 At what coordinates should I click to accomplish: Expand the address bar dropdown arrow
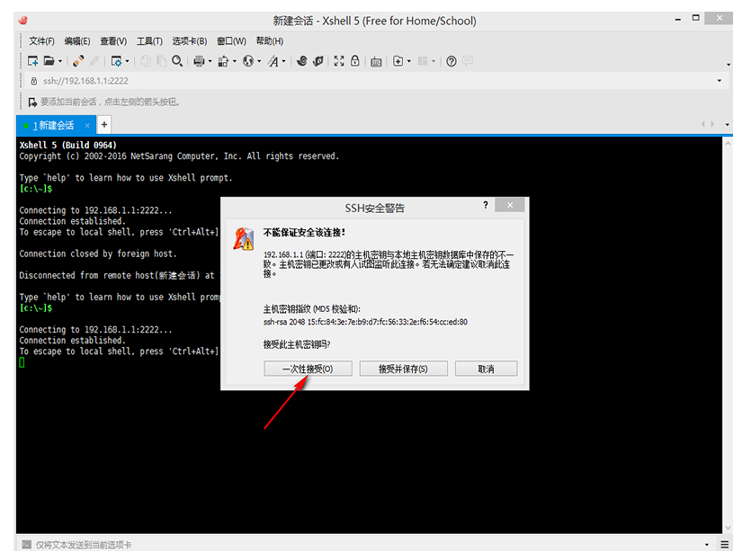click(x=720, y=81)
